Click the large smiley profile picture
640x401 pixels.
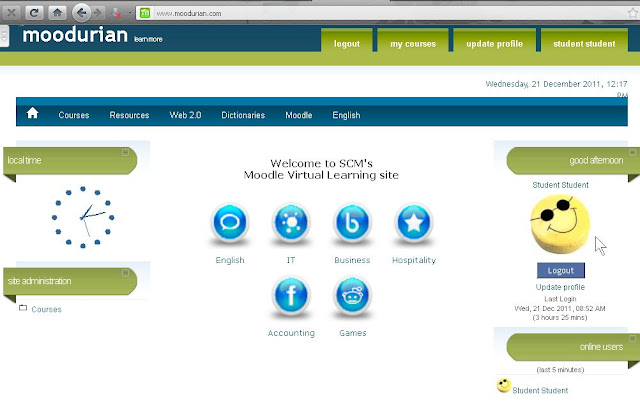tap(560, 224)
